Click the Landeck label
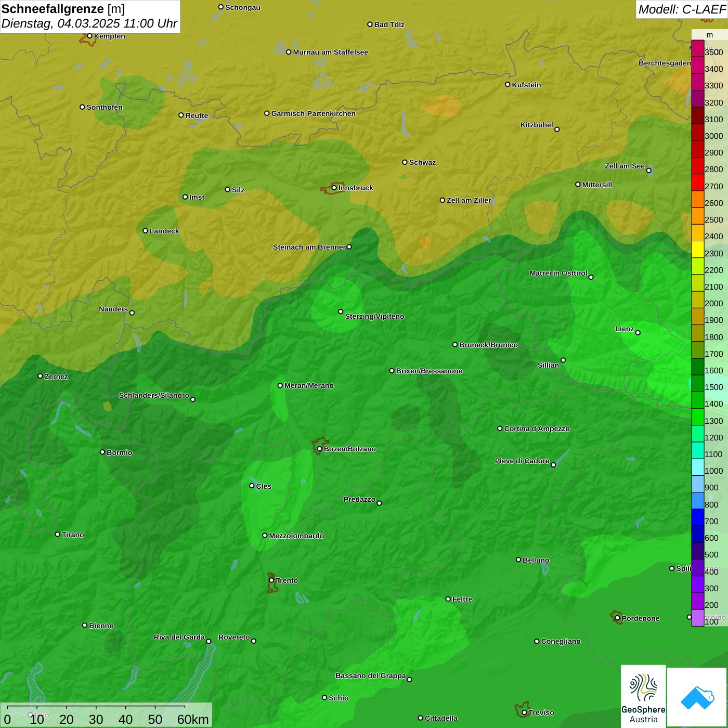 click(164, 231)
